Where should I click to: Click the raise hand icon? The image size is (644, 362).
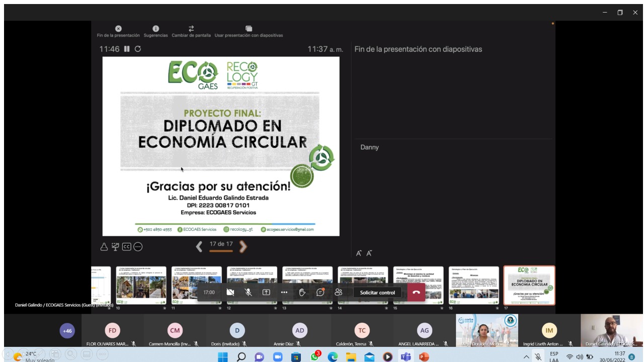(302, 292)
